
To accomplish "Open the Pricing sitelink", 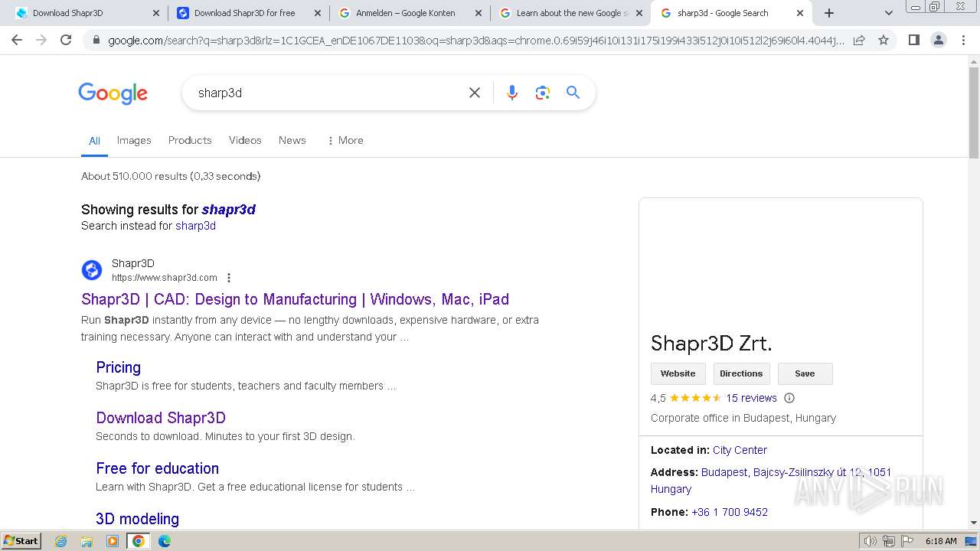I will point(118,367).
